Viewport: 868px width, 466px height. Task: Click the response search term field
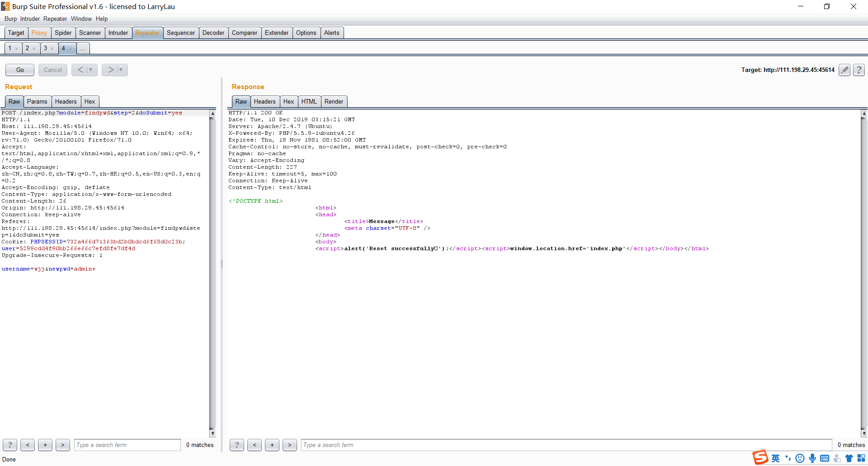pyautogui.click(x=566, y=445)
